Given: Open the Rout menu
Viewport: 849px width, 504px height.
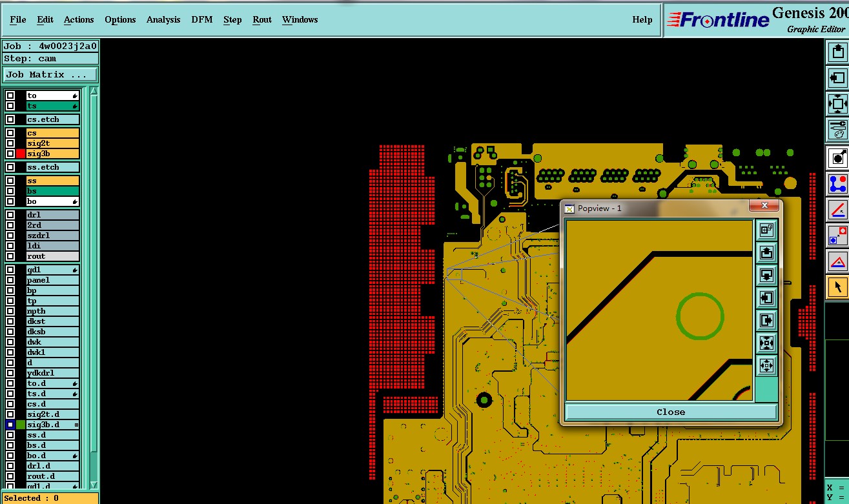Looking at the screenshot, I should (262, 19).
